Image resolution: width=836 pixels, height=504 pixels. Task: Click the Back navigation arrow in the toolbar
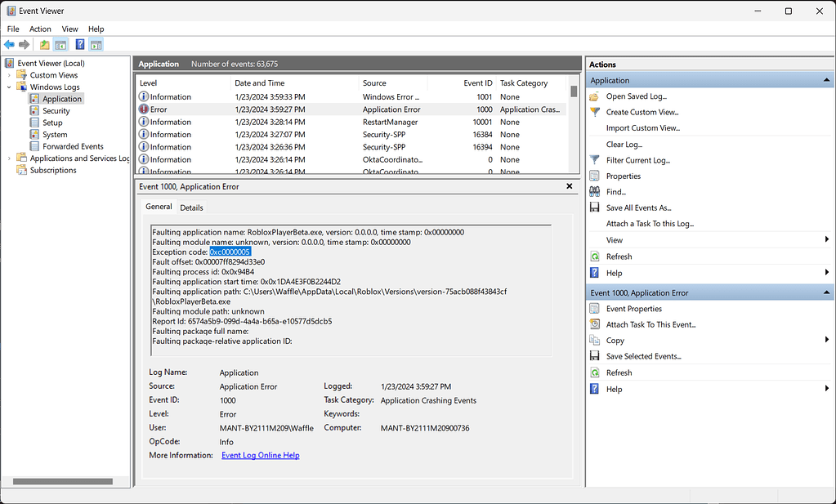pyautogui.click(x=8, y=44)
